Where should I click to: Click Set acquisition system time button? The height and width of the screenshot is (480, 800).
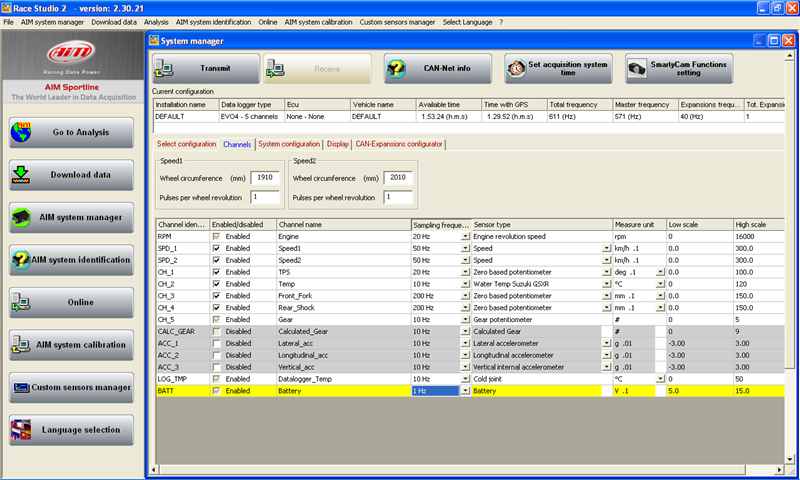[558, 68]
